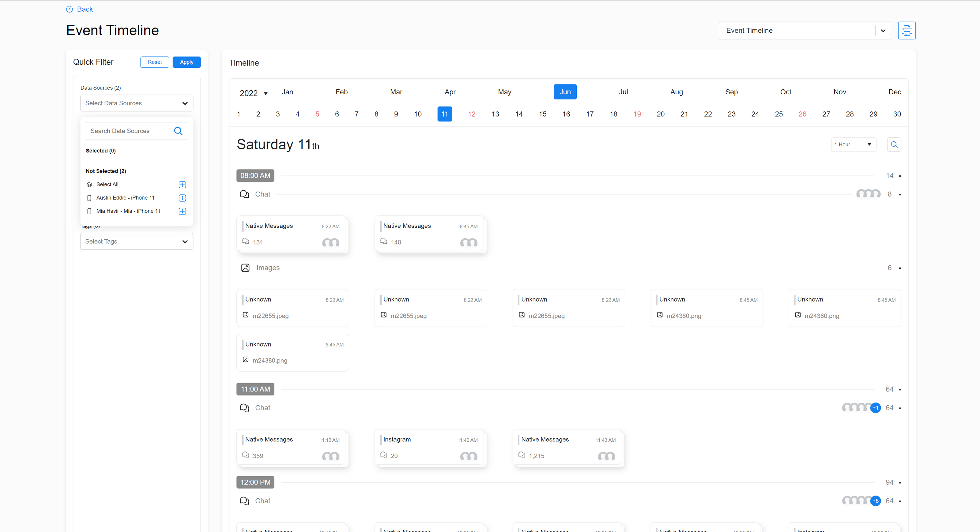Viewport: 980px width, 532px height.
Task: Switch to the May month tab
Action: 504,92
